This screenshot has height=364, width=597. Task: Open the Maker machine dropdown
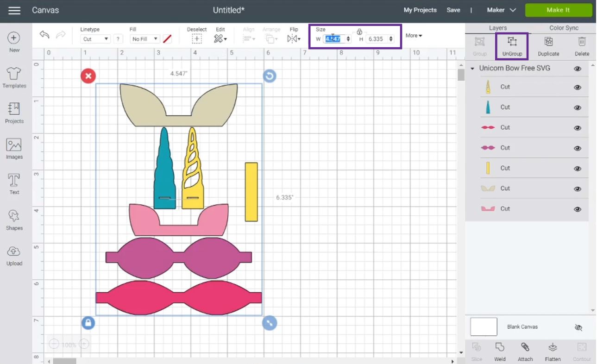[501, 10]
